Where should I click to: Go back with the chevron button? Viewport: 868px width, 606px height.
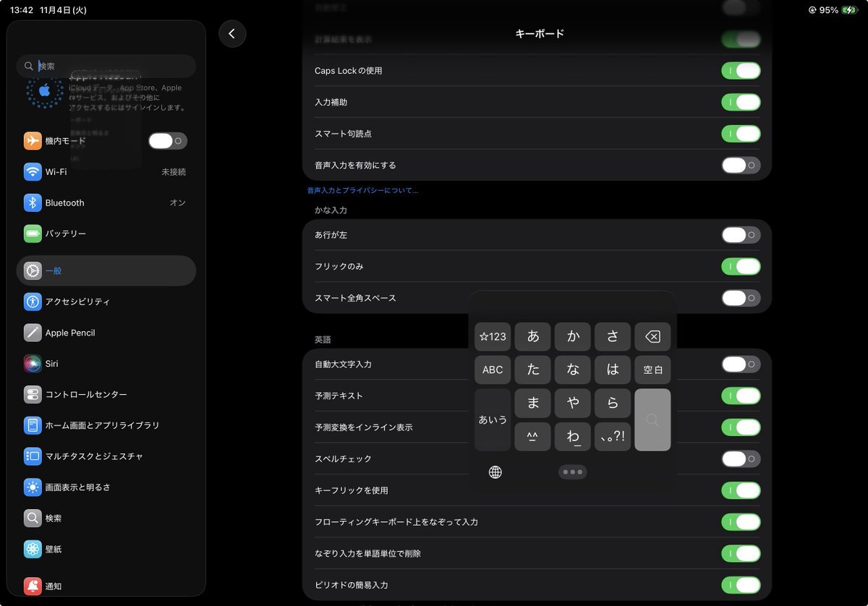pyautogui.click(x=232, y=34)
